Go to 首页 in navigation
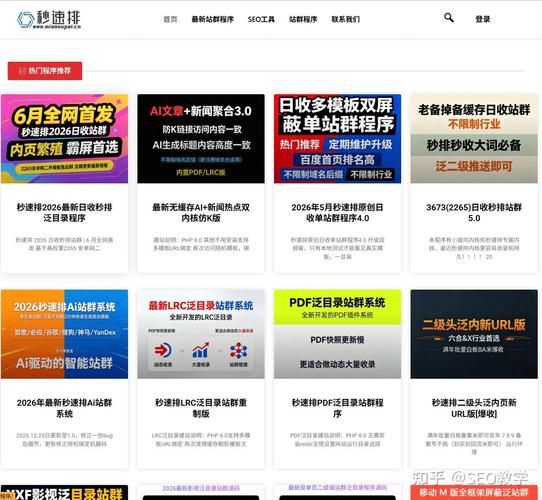Viewport: 542px width, 500px height. coord(170,19)
